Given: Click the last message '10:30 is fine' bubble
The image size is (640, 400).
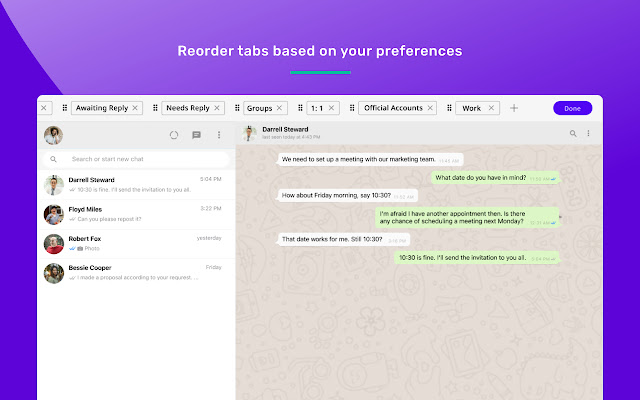Looking at the screenshot, I should [477, 258].
